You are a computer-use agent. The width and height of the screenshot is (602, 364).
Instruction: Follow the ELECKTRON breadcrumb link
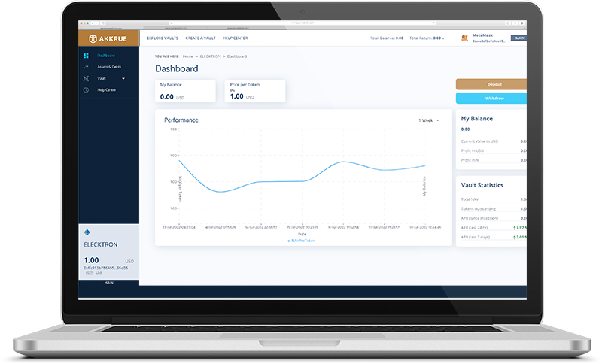tap(211, 56)
